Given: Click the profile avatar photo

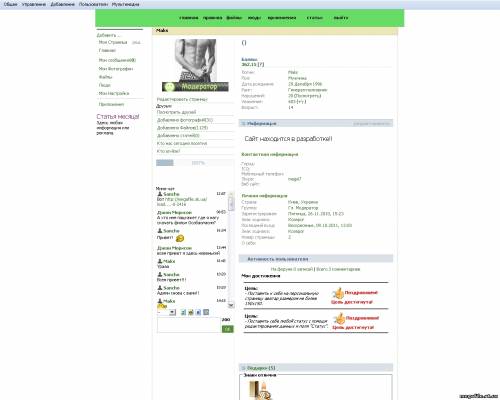Looking at the screenshot, I should [x=195, y=60].
